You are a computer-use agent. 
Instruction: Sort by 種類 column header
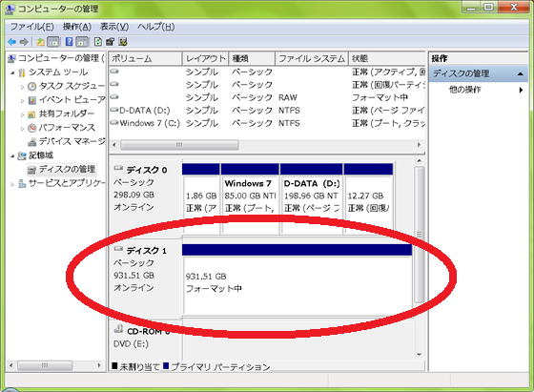[x=252, y=58]
